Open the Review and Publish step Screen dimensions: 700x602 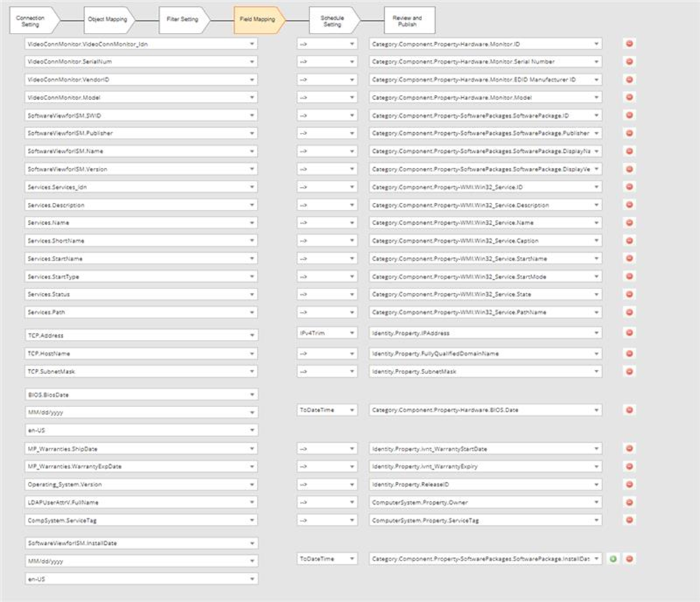tap(408, 20)
